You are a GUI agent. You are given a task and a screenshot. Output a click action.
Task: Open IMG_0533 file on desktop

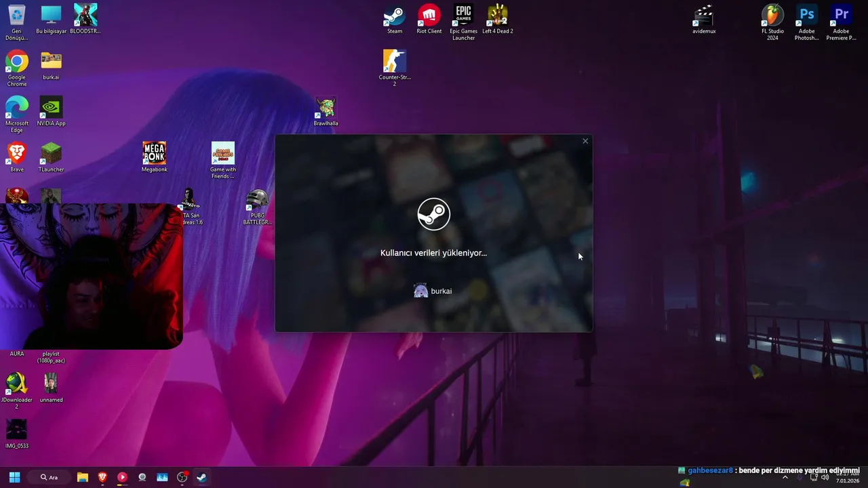pos(16,434)
